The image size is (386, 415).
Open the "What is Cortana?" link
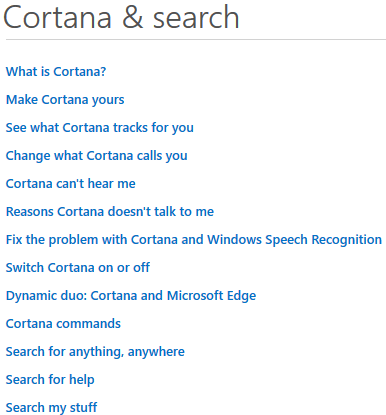coord(56,72)
